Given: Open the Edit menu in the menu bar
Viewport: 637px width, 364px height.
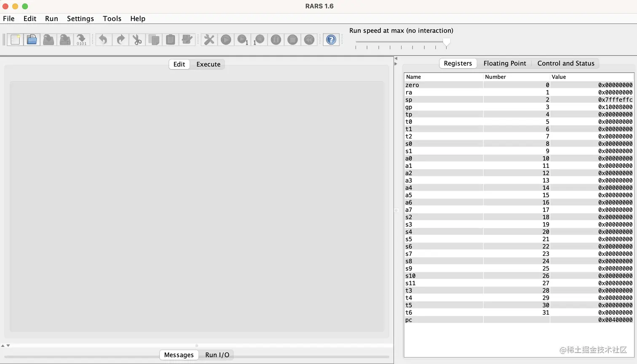Looking at the screenshot, I should pyautogui.click(x=30, y=19).
